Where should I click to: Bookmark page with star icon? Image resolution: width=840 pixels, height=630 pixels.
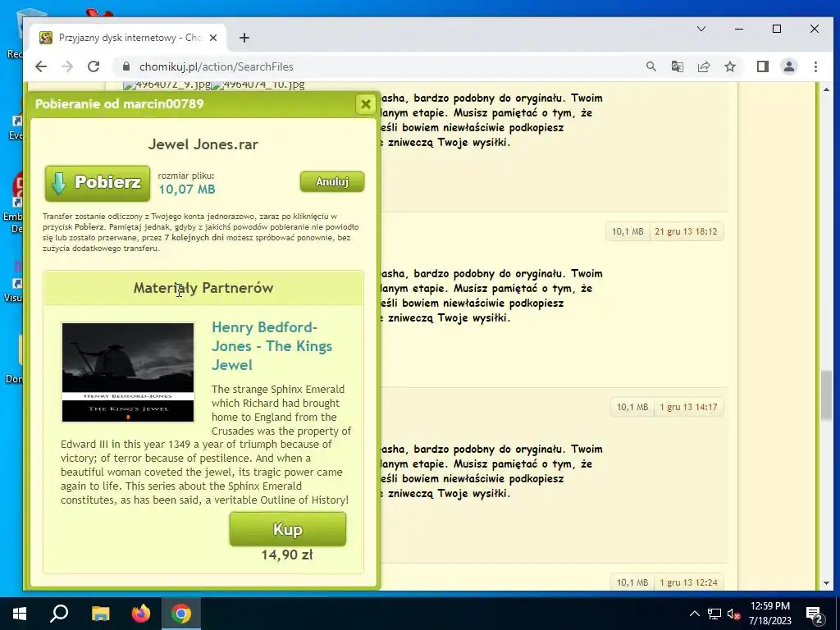coord(729,66)
